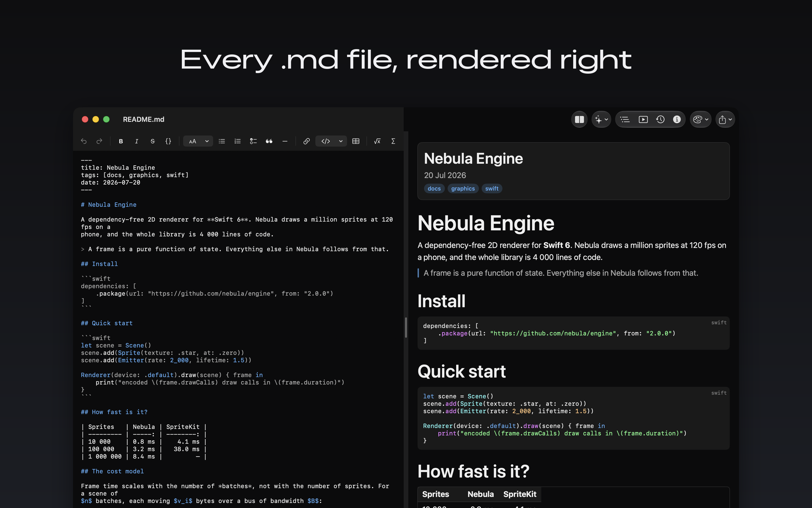Insert a table

(x=356, y=141)
